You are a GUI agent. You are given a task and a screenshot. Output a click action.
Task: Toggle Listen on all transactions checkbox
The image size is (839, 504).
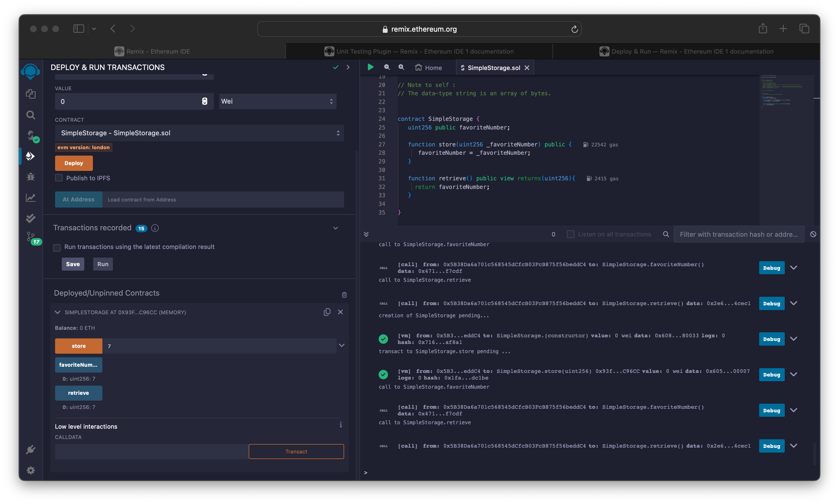571,234
